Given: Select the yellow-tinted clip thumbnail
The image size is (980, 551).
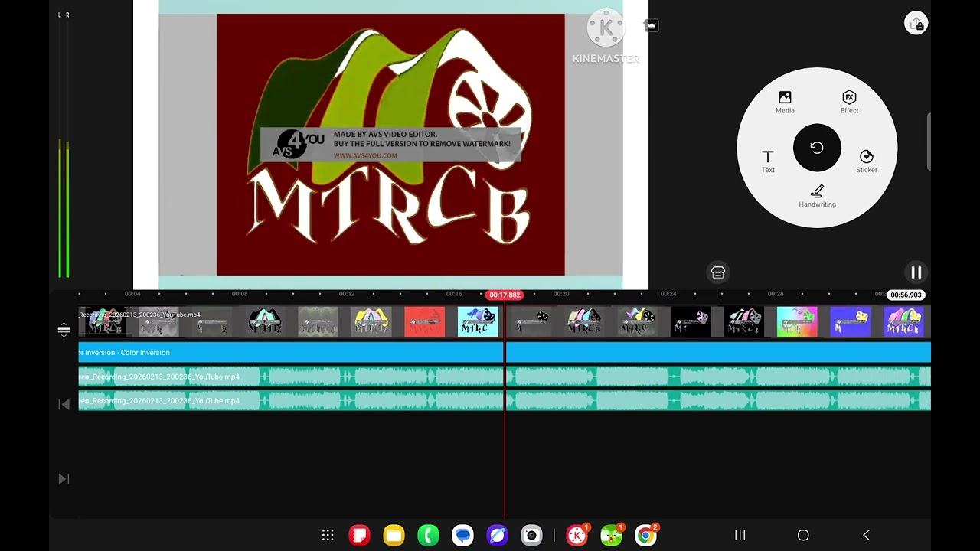Looking at the screenshot, I should pos(371,322).
